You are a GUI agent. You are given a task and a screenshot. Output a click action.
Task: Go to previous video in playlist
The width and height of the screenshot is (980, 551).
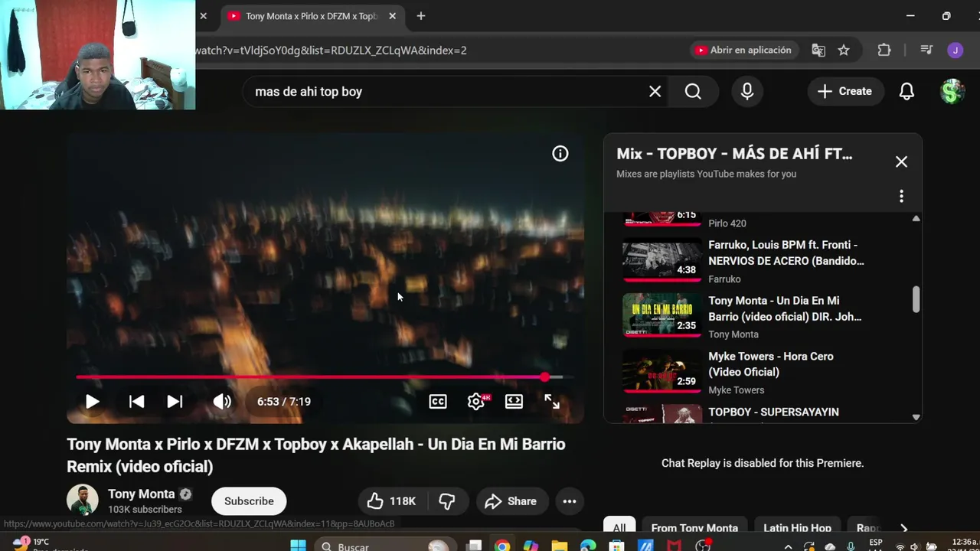136,402
